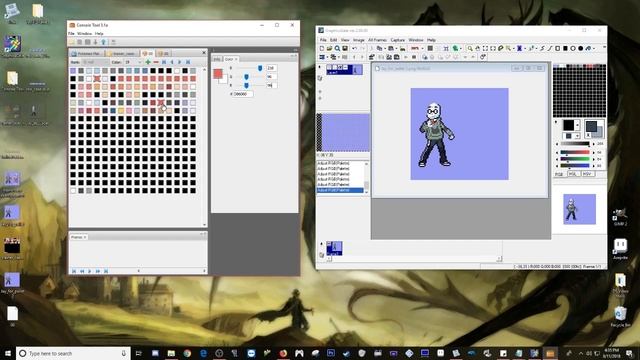This screenshot has height=360, width=640.
Task: Click the R slider handle in Console Tool
Action: tap(260, 68)
